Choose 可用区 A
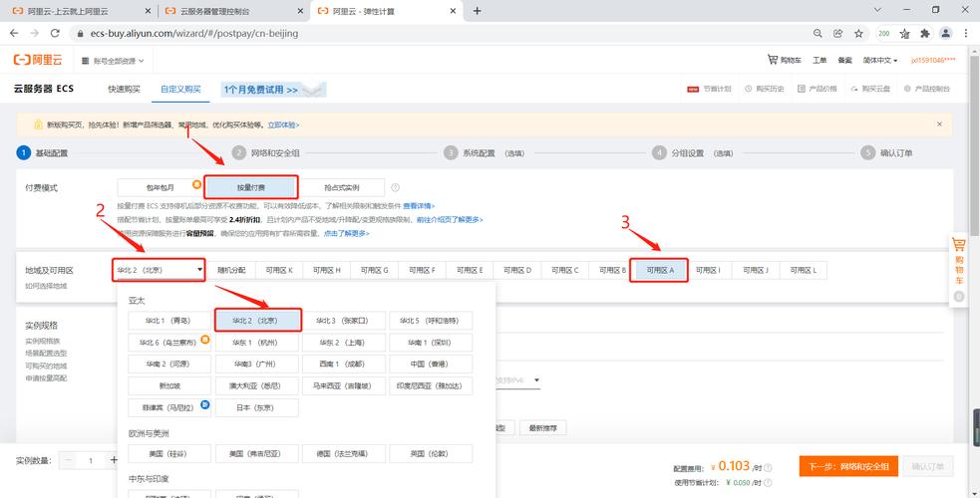980x498 pixels. [x=659, y=270]
